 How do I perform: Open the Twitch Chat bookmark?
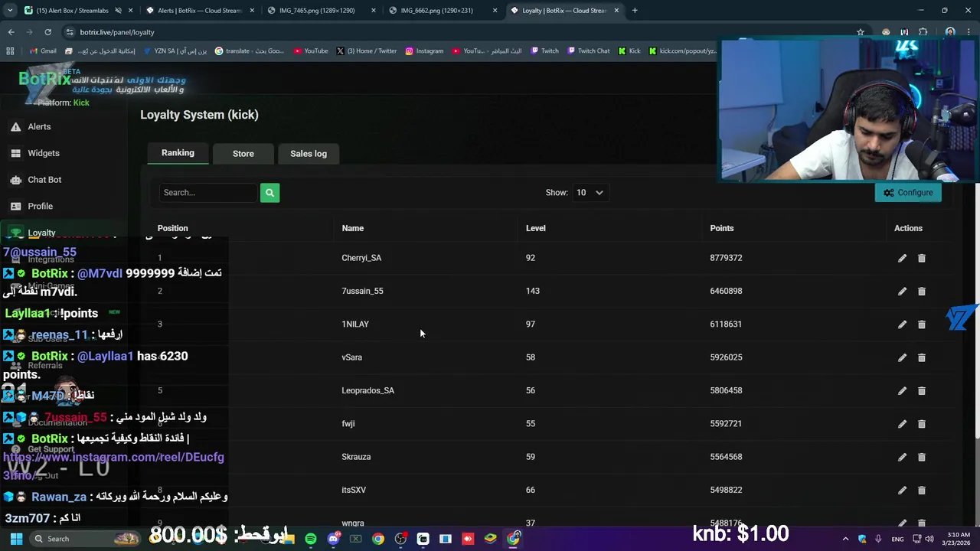click(588, 51)
